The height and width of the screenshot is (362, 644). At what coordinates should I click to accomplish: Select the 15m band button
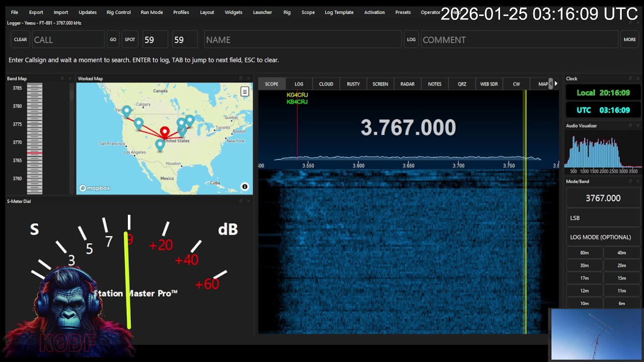pos(622,278)
